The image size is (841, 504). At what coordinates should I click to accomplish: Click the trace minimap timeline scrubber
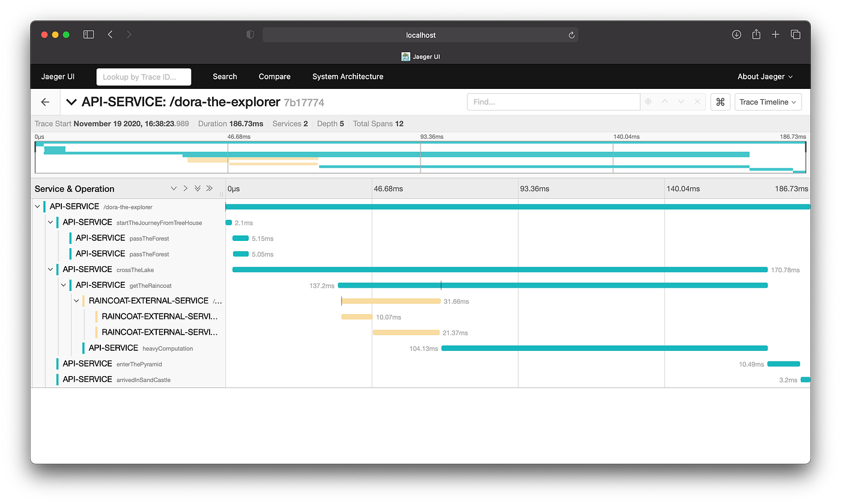click(x=421, y=156)
